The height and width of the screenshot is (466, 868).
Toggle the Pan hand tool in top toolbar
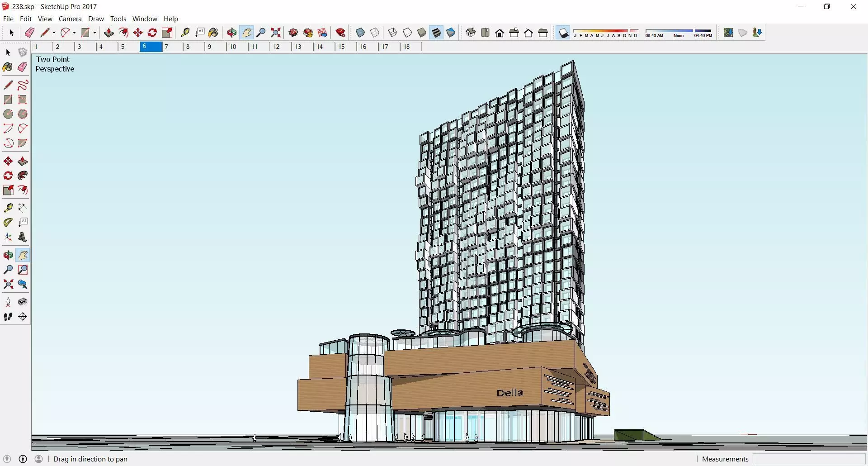[246, 33]
